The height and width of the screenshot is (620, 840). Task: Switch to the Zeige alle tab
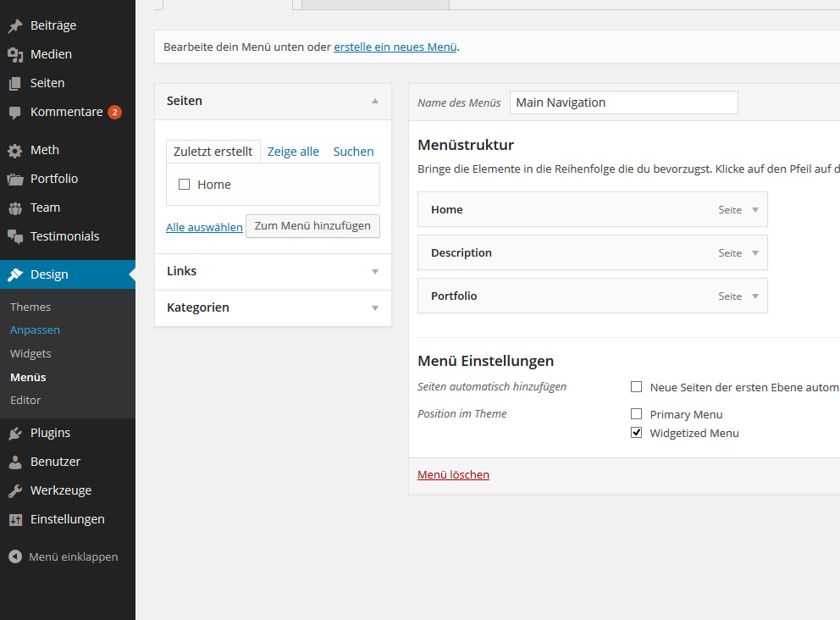[293, 152]
